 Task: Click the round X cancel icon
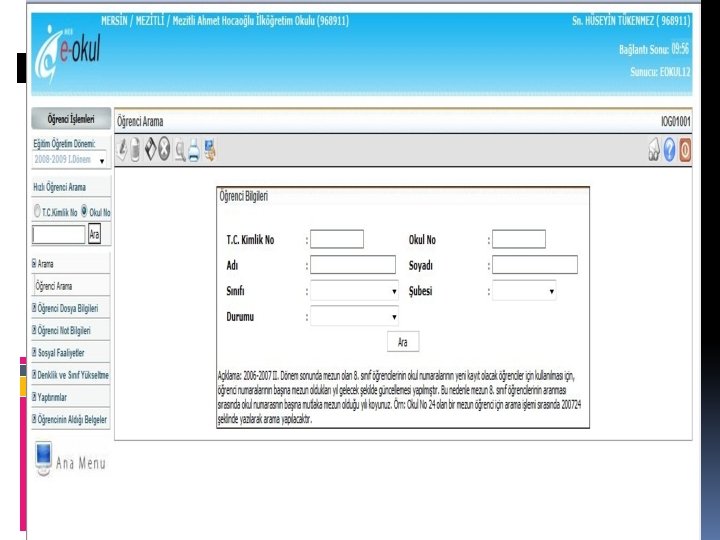164,150
